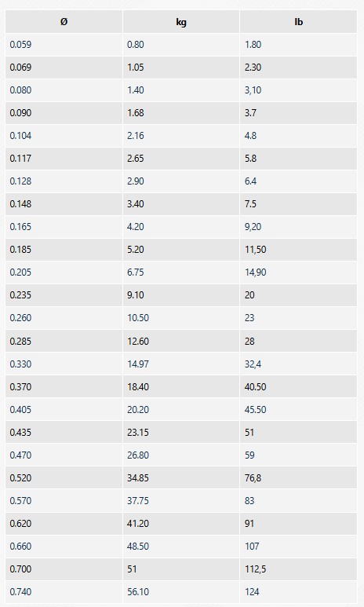The width and height of the screenshot is (364, 607).
Task: Select the 0.059 diameter cell
Action: [64, 45]
